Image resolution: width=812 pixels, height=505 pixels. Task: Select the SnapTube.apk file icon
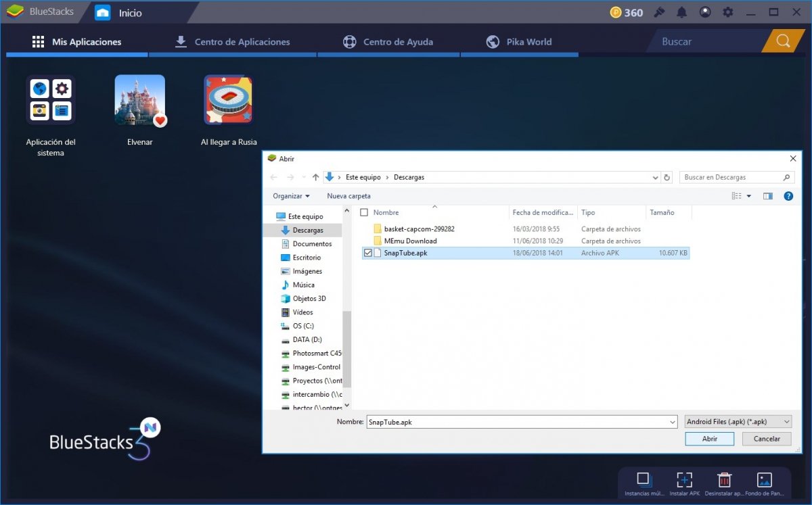click(x=378, y=253)
